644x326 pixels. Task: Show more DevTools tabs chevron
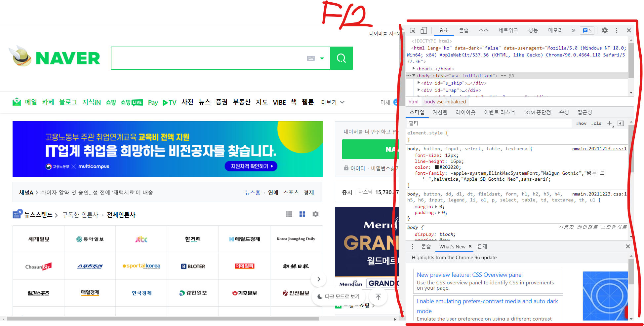573,30
